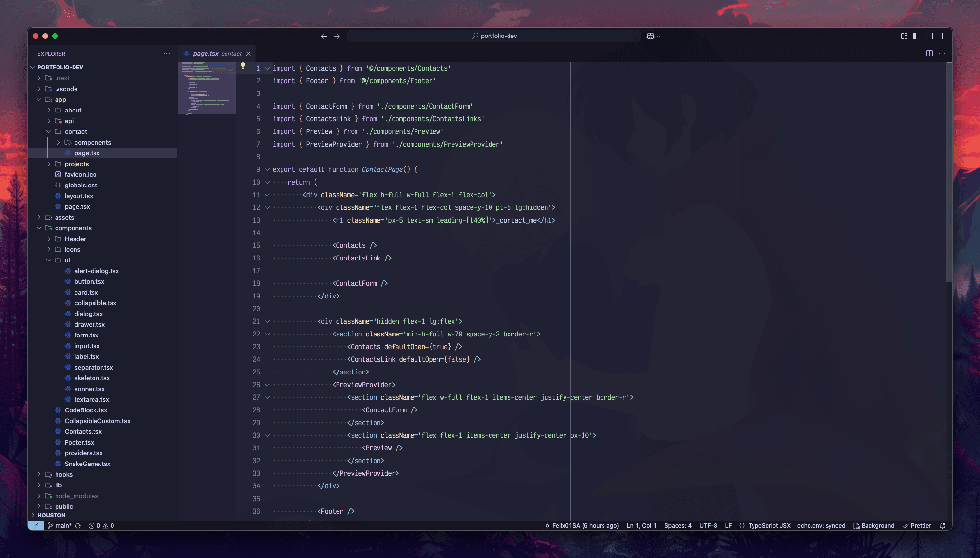This screenshot has width=980, height=558.
Task: Click the editor vertical scrollbar
Action: click(x=949, y=172)
